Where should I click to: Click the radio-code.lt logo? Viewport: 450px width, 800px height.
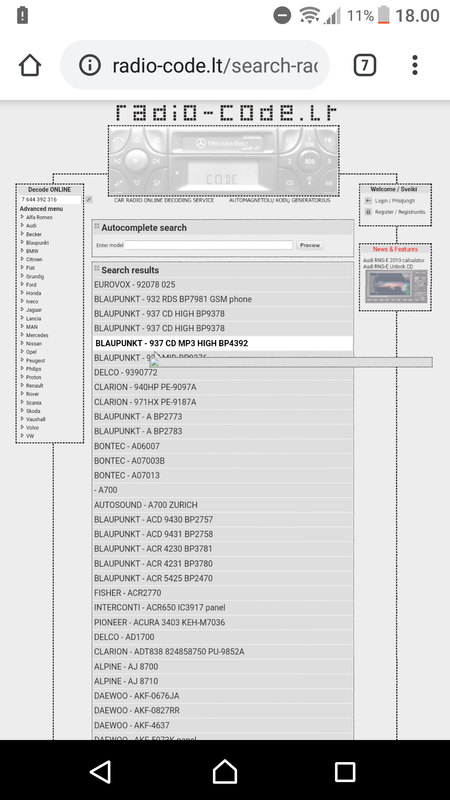(x=226, y=112)
